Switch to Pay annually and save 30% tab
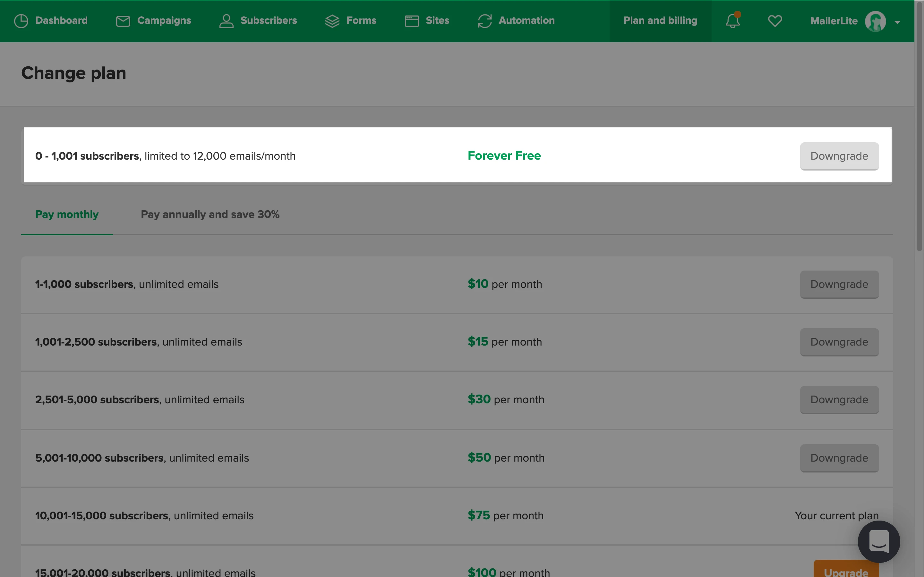The width and height of the screenshot is (924, 577). [210, 214]
